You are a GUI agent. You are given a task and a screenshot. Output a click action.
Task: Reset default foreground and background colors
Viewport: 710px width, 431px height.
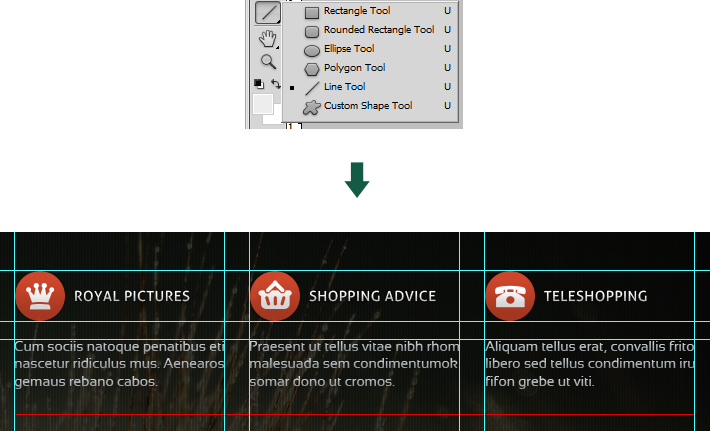click(258, 84)
